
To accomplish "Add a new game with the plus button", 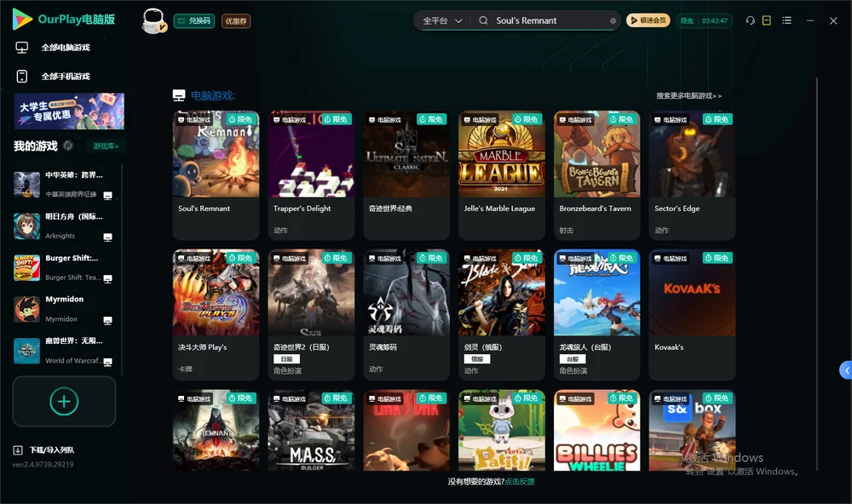I will pos(64,401).
